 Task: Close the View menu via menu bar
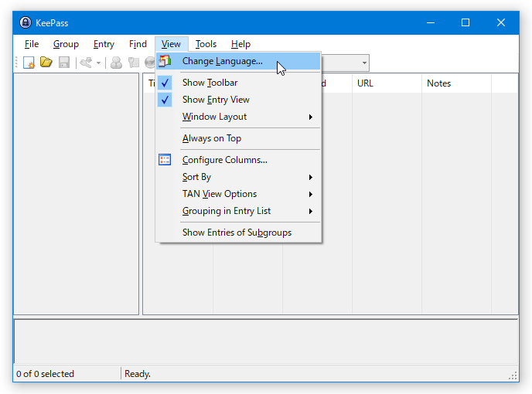coord(171,44)
